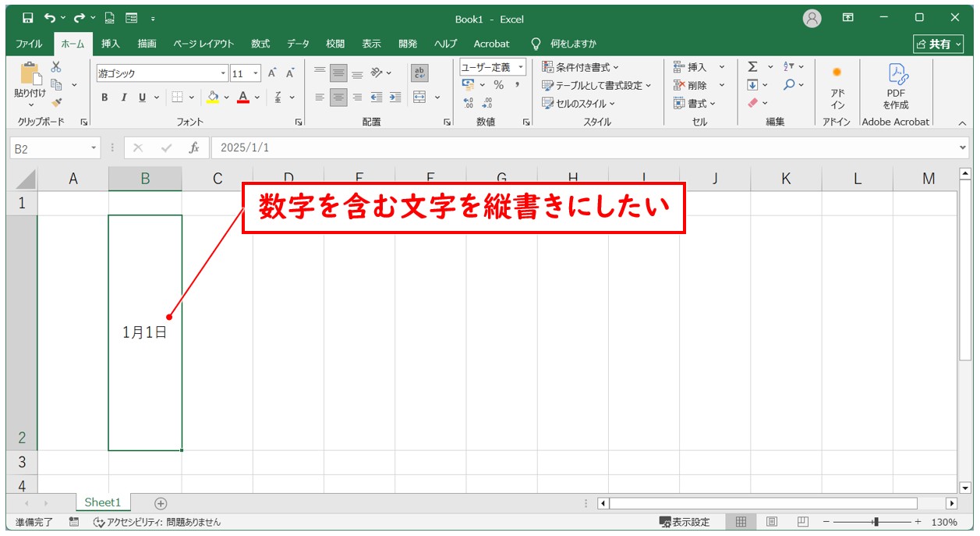The width and height of the screenshot is (980, 536).
Task: Toggle Italic formatting
Action: tap(123, 98)
